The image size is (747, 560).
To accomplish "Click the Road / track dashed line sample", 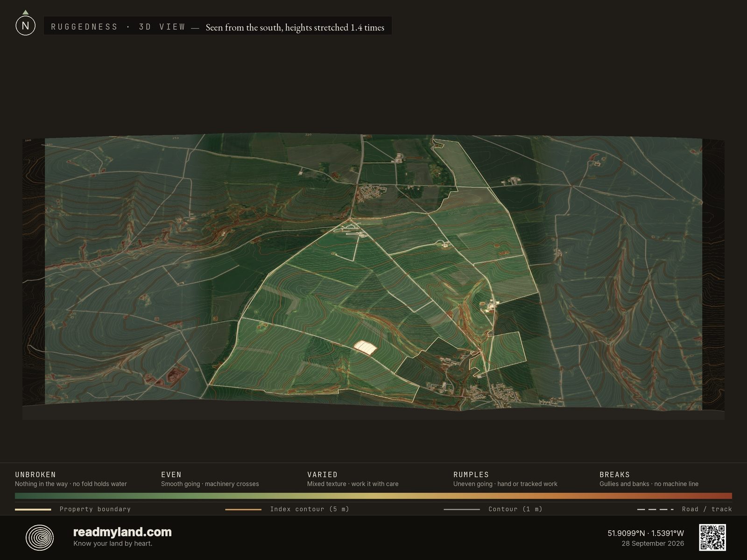I will 655,510.
